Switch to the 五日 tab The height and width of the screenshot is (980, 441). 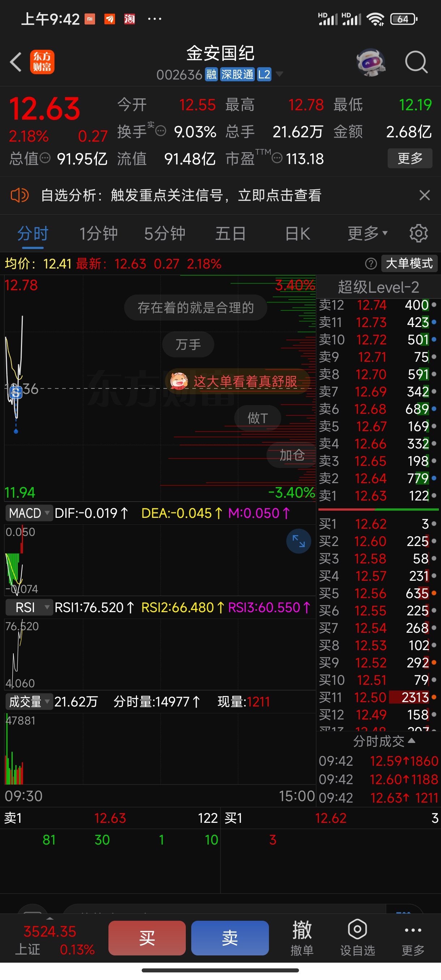231,233
